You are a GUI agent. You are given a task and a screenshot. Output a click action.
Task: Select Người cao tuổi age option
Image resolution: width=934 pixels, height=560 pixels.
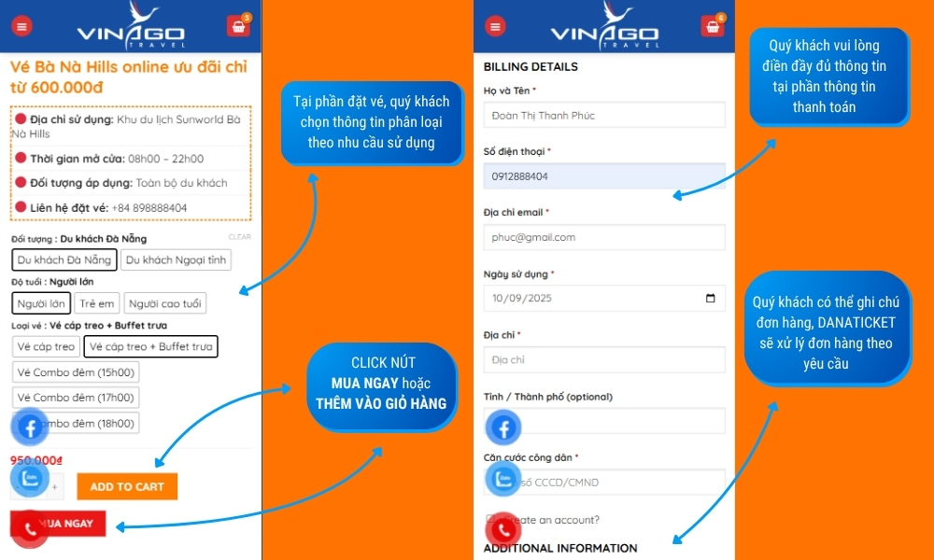pos(165,303)
